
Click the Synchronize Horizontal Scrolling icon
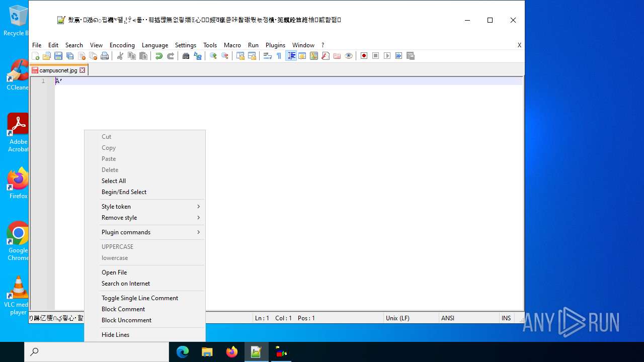coord(252,56)
